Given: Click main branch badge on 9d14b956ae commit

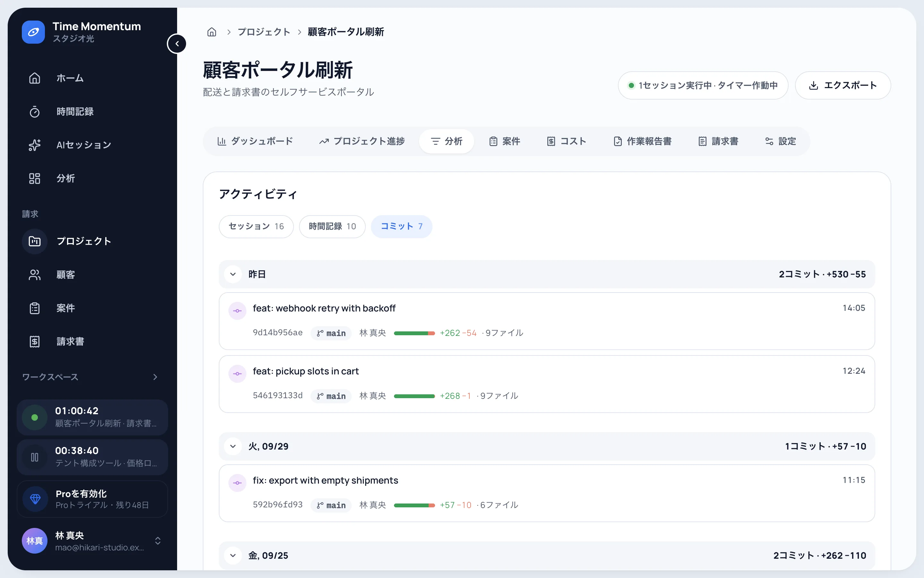Looking at the screenshot, I should (x=331, y=333).
